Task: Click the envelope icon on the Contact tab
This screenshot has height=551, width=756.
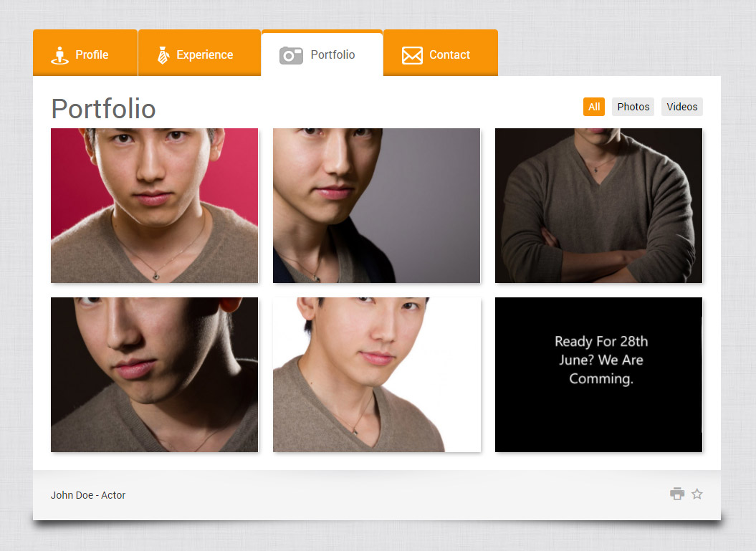Action: pos(411,54)
